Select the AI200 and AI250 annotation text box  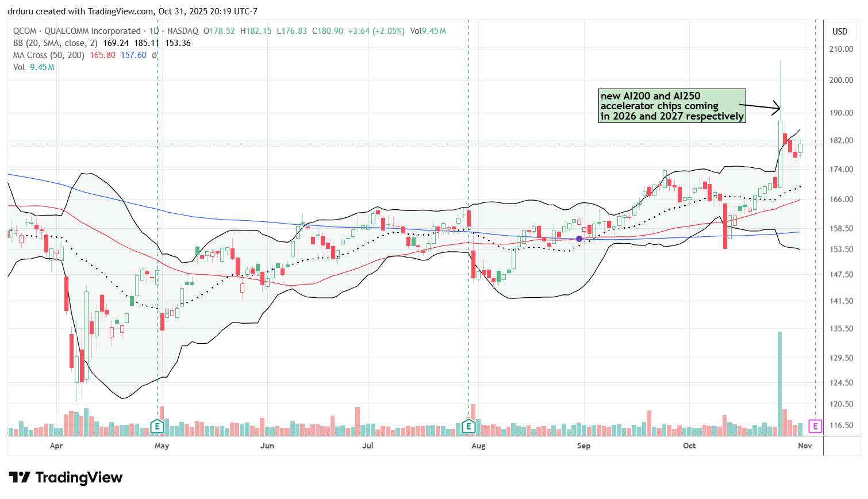point(671,106)
